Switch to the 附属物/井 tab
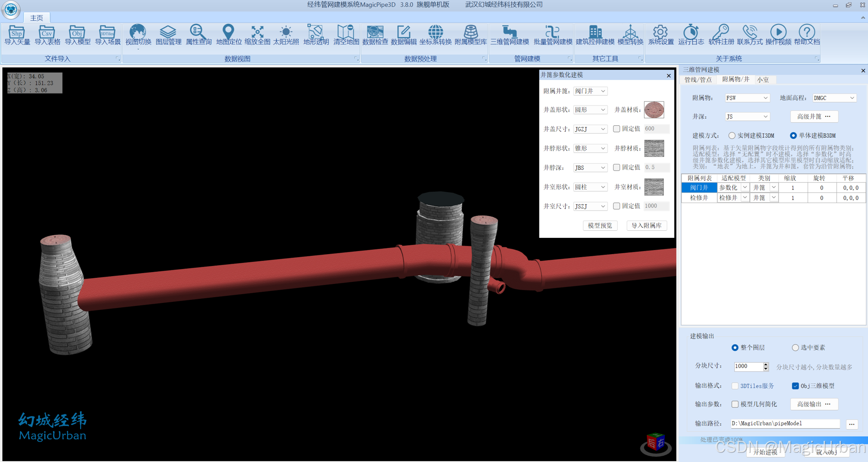 (736, 79)
